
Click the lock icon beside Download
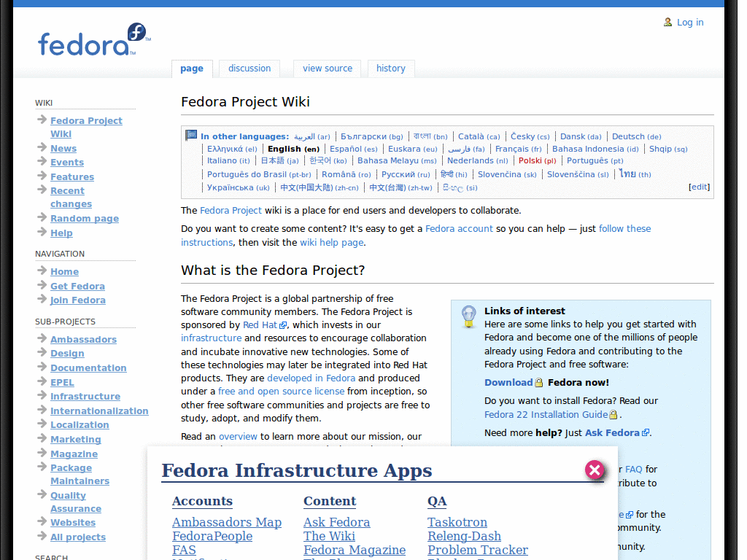coord(539,382)
